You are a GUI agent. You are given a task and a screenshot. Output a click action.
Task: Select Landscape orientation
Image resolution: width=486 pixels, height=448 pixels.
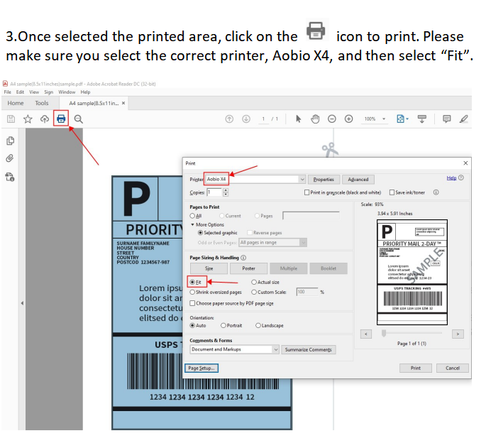coord(258,325)
